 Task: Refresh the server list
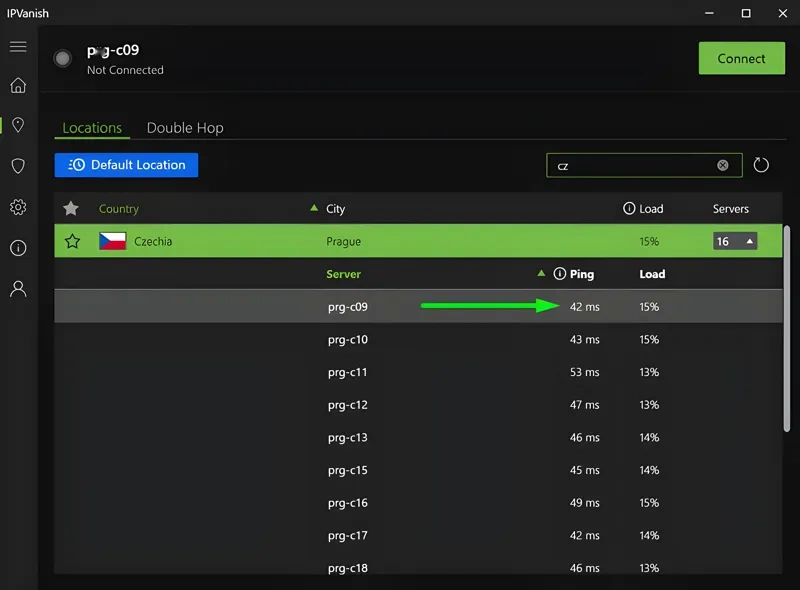click(x=761, y=165)
